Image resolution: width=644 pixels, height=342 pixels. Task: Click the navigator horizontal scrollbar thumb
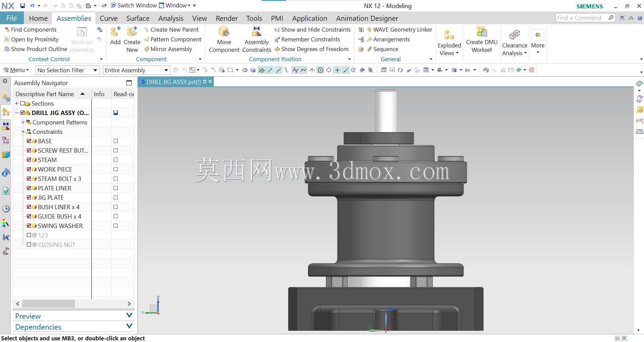(49, 304)
